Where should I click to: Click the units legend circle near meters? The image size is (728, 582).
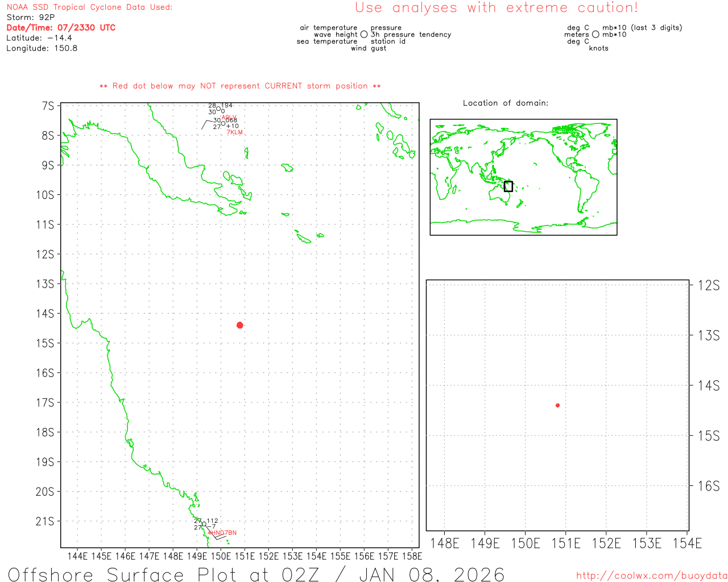[595, 35]
